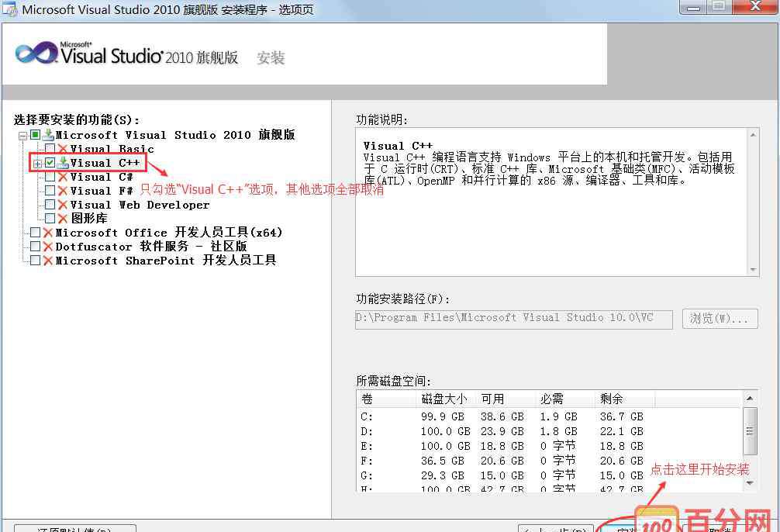Screen dimensions: 780x532
Task: Click the 必需 column header
Action: (564, 399)
